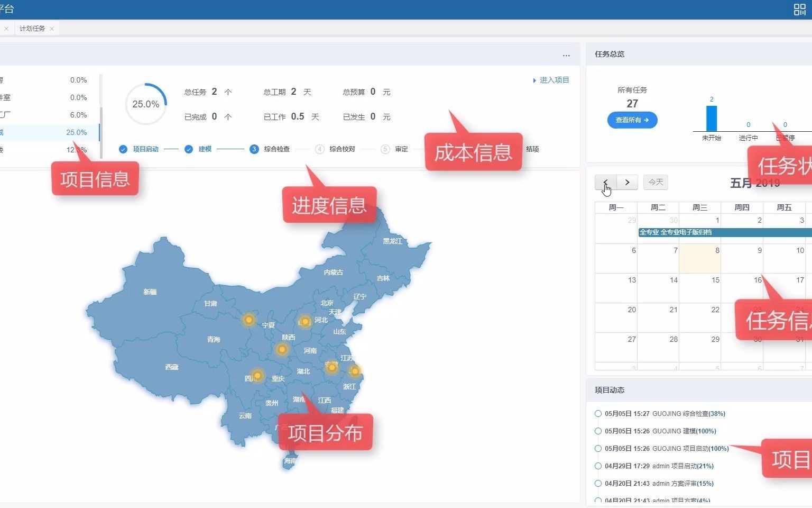Image resolution: width=812 pixels, height=508 pixels.
Task: Open the 建模(100%) activity entry
Action: click(660, 431)
